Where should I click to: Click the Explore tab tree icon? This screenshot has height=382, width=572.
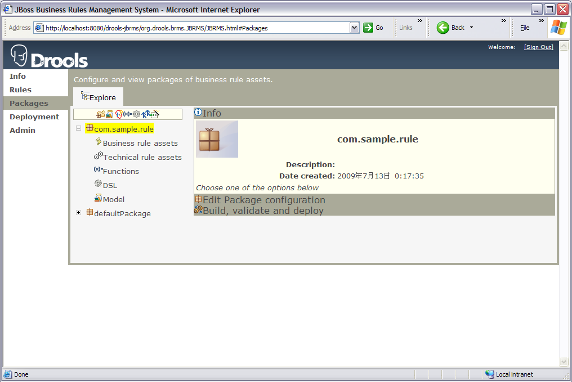pos(85,96)
